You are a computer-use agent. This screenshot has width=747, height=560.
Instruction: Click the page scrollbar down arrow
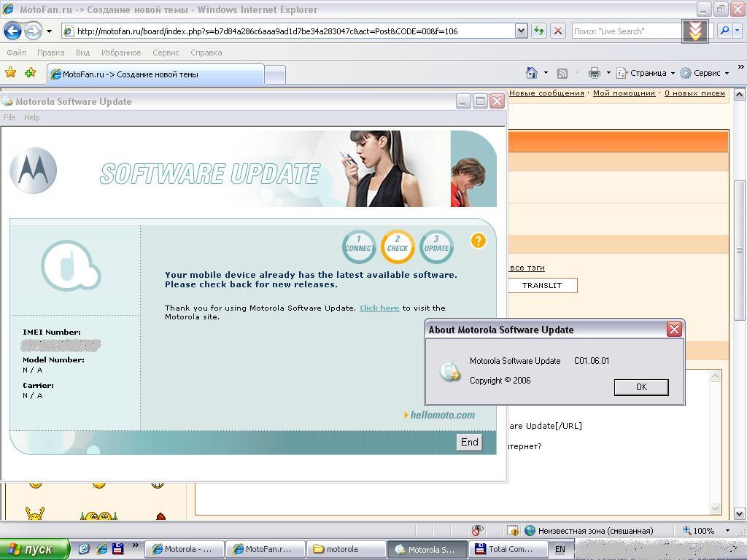tap(740, 514)
